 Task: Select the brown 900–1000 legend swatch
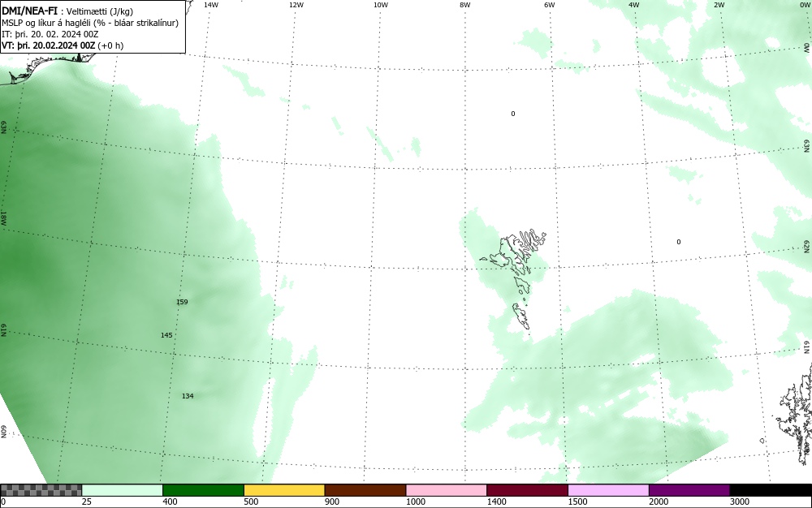pyautogui.click(x=365, y=490)
